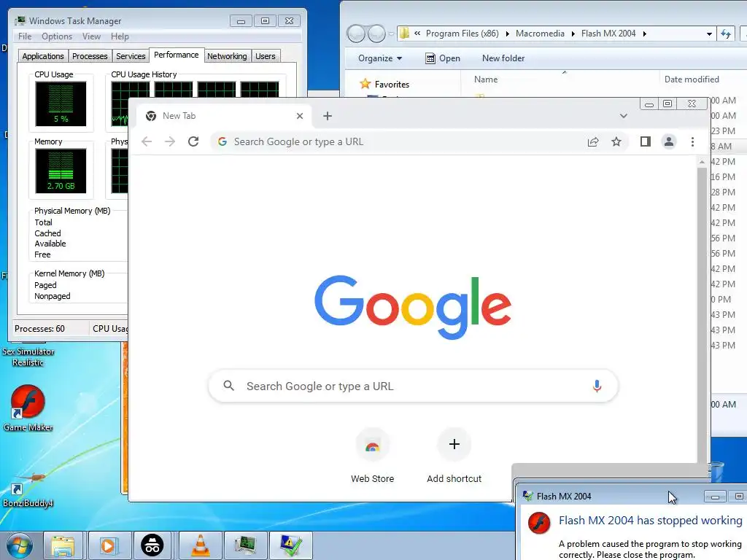Focus the center Google search field

413,386
